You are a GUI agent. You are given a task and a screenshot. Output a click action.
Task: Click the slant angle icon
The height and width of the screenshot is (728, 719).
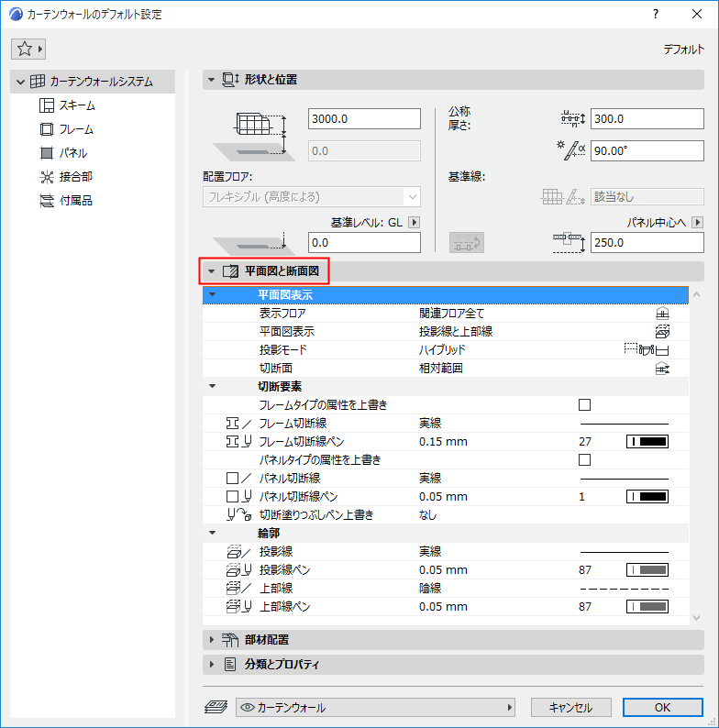570,150
